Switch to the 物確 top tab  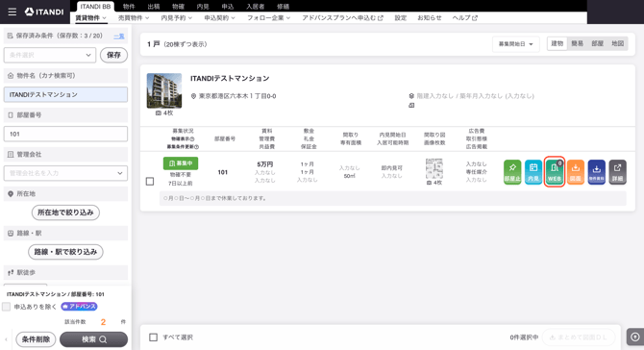click(x=178, y=7)
